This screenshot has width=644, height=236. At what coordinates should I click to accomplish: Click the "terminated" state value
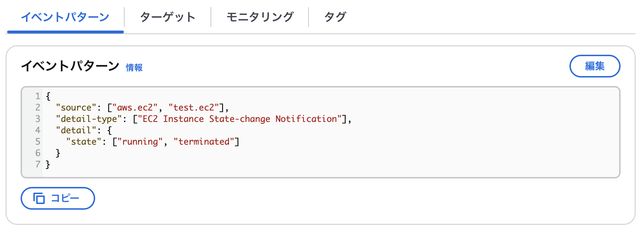(204, 142)
